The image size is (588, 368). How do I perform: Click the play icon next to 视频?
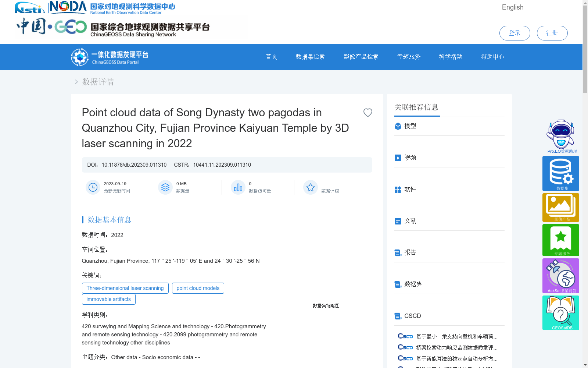(x=398, y=158)
